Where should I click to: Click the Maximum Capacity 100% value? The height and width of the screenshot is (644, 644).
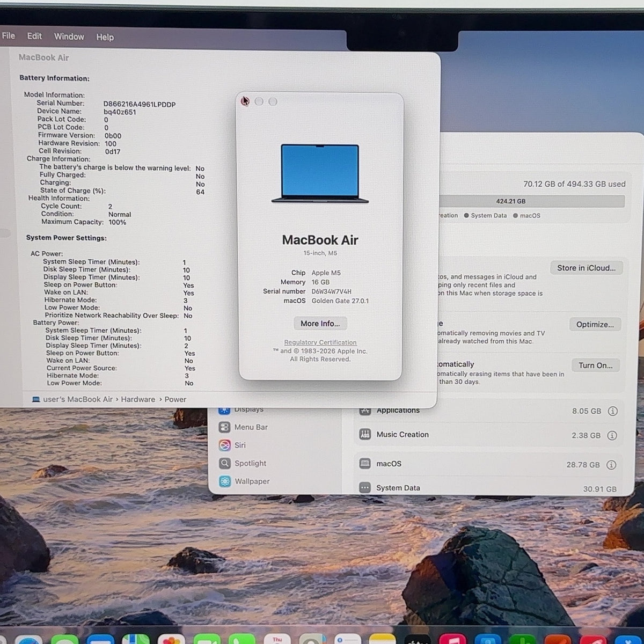(x=118, y=222)
